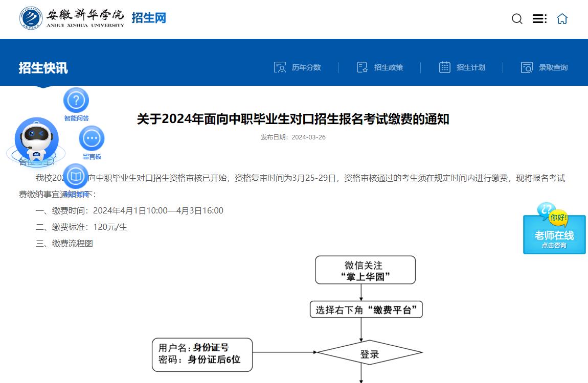The width and height of the screenshot is (588, 383).
Task: Click the 智能问答 label
Action: [77, 118]
